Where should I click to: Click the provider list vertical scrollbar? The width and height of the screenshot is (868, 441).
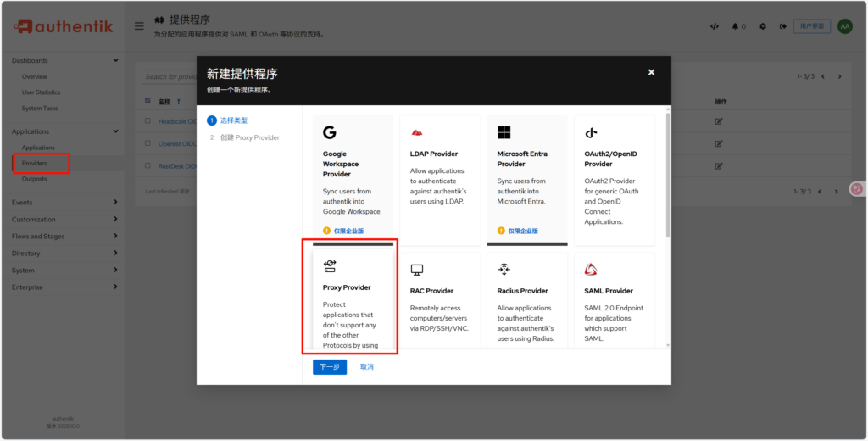tap(668, 175)
